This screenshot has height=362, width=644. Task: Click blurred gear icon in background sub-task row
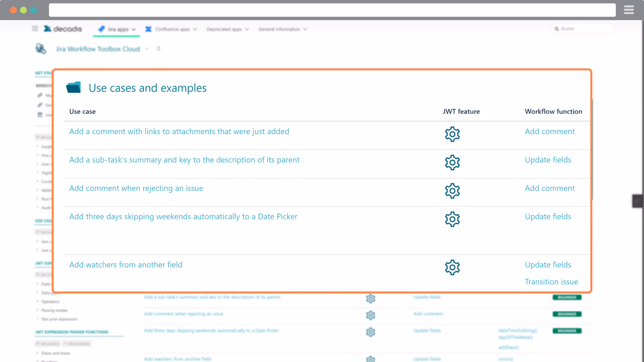tap(370, 298)
